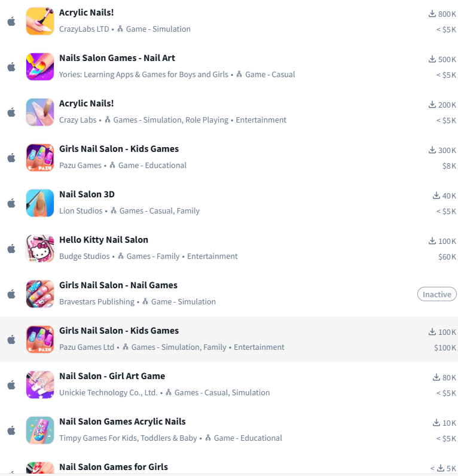Click the Nails Salon Games - Nail Art icon
This screenshot has height=476, width=458.
(40, 67)
